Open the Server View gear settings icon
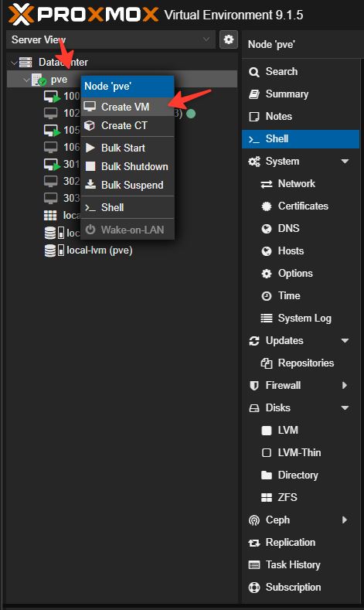This screenshot has height=610, width=364. pos(229,39)
